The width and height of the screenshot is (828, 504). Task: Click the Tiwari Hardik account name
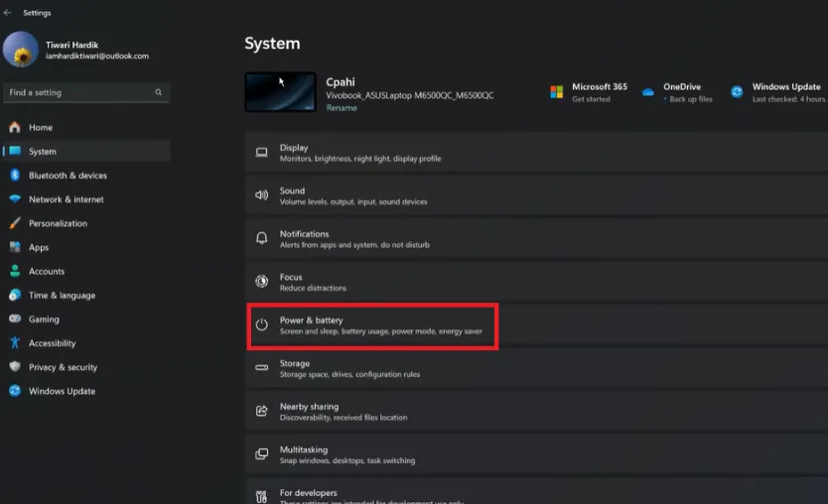pyautogui.click(x=71, y=45)
